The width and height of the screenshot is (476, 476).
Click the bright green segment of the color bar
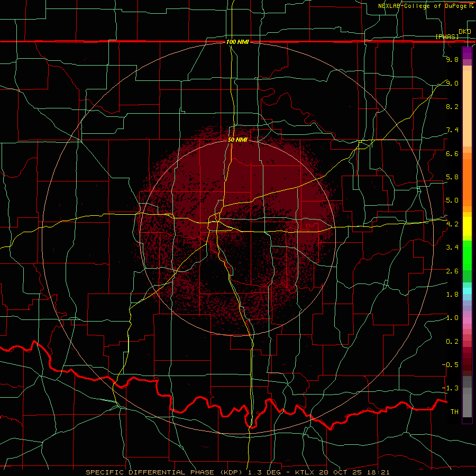[x=467, y=255]
